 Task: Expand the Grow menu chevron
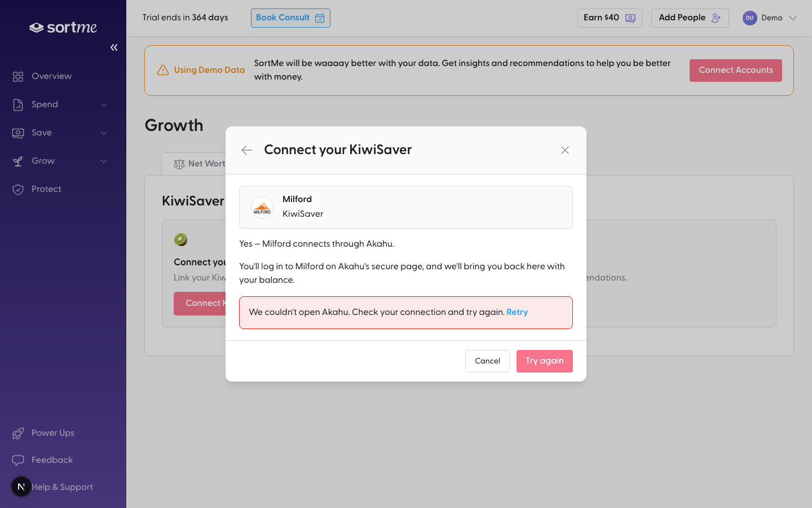click(x=104, y=161)
